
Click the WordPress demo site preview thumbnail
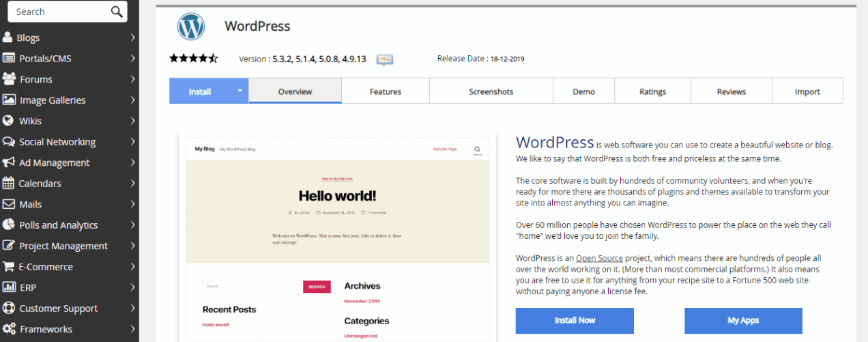click(x=337, y=239)
